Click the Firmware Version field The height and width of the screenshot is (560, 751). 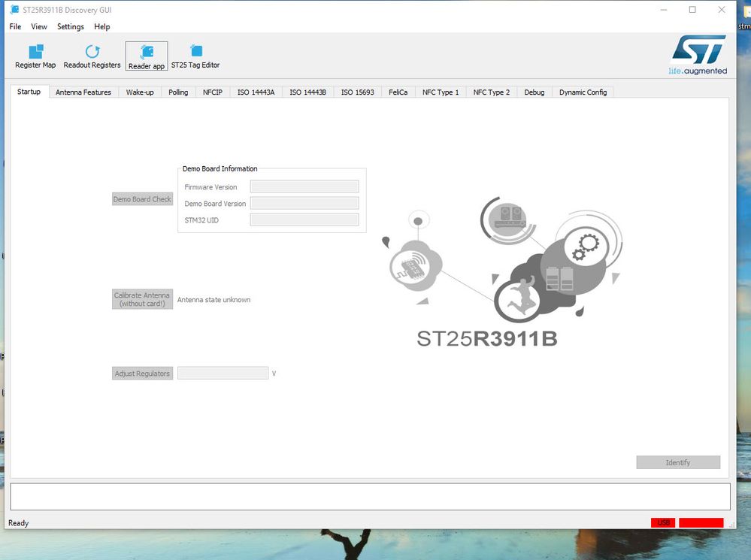[304, 187]
